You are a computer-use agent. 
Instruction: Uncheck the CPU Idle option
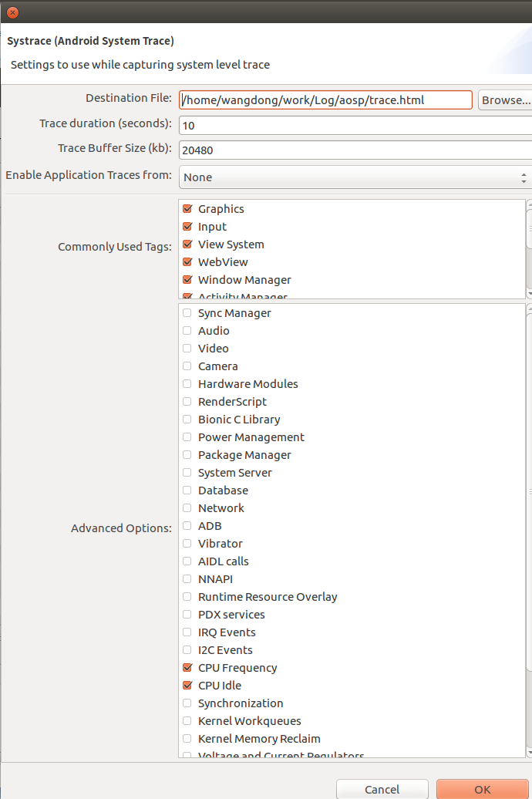(x=186, y=685)
